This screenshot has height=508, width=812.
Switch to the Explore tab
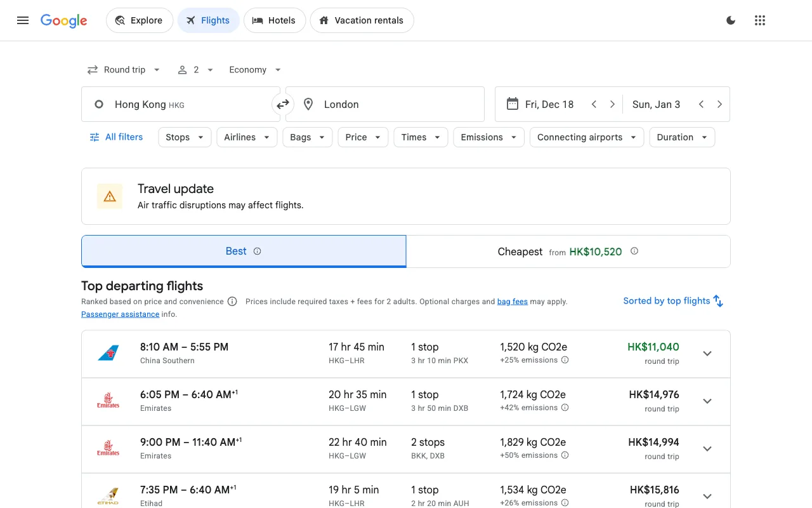coord(140,20)
